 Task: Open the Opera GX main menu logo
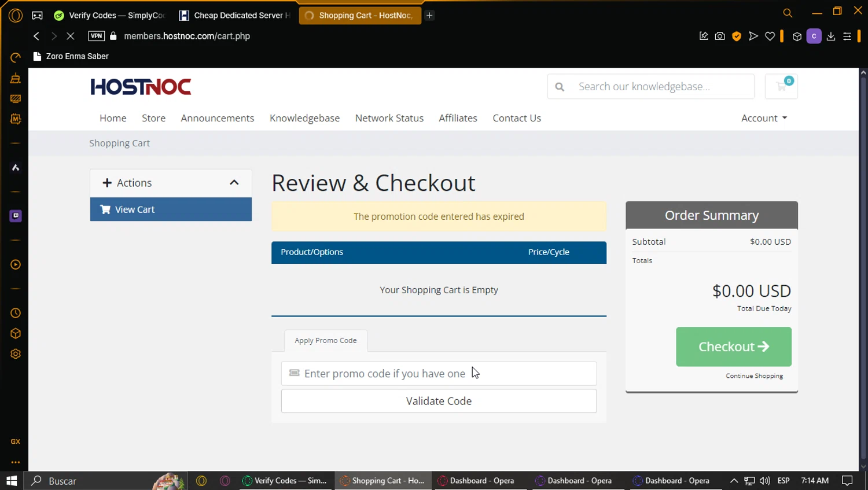pos(16,16)
